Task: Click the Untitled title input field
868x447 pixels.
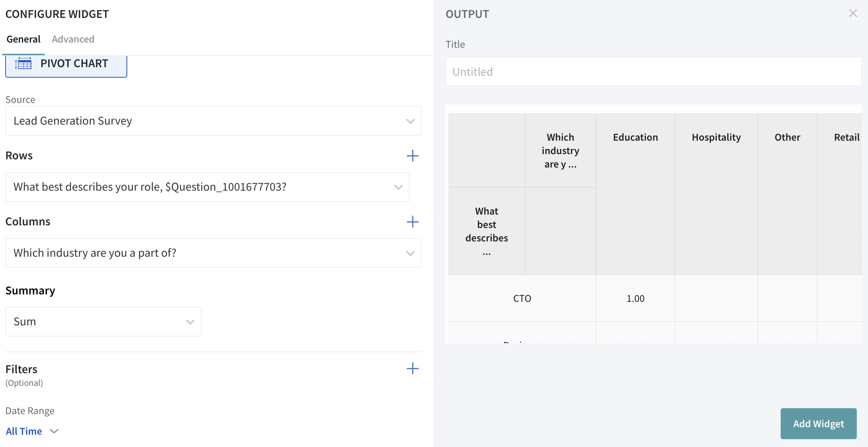Action: (653, 72)
